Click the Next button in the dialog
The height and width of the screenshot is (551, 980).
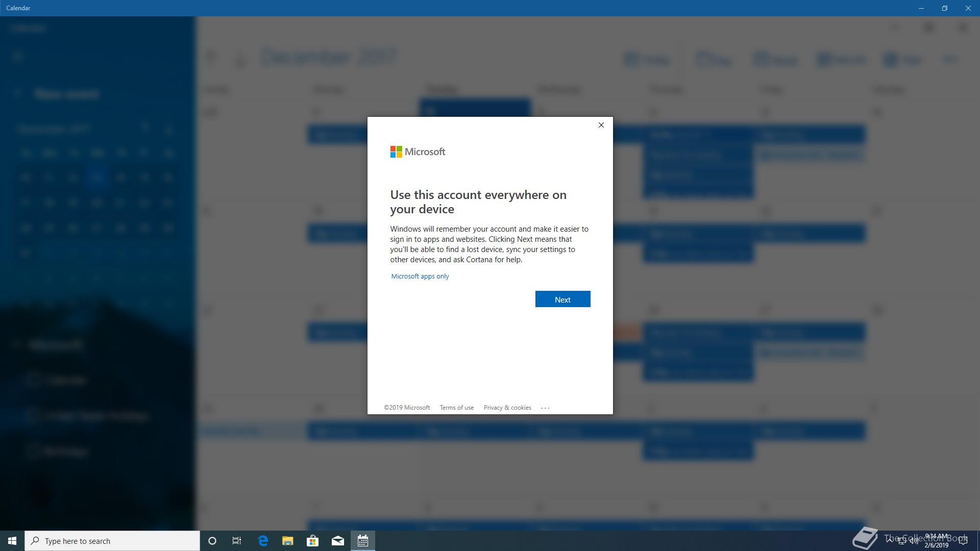point(562,299)
